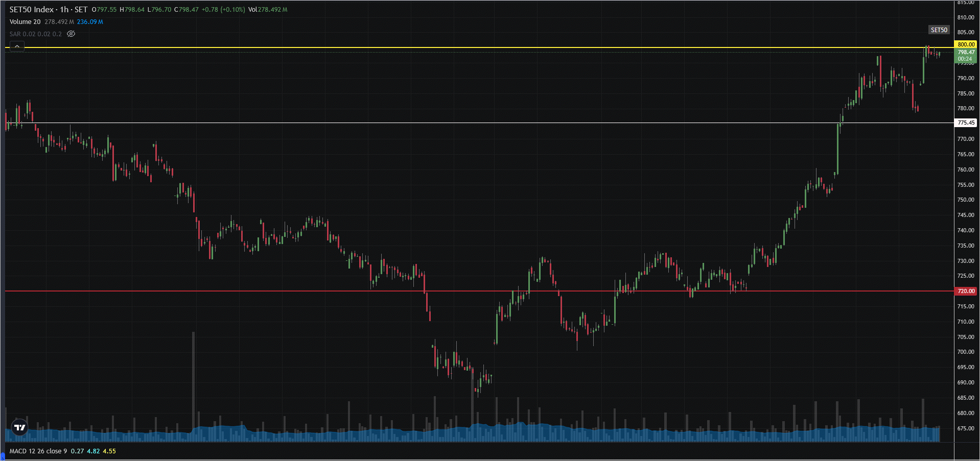Click the SET50 symbol label on price axis
The image size is (980, 461).
click(x=939, y=30)
